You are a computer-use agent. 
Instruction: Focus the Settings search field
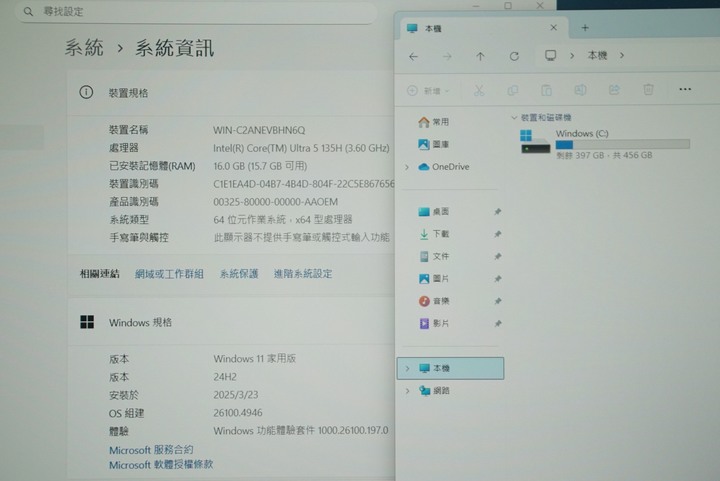point(197,12)
